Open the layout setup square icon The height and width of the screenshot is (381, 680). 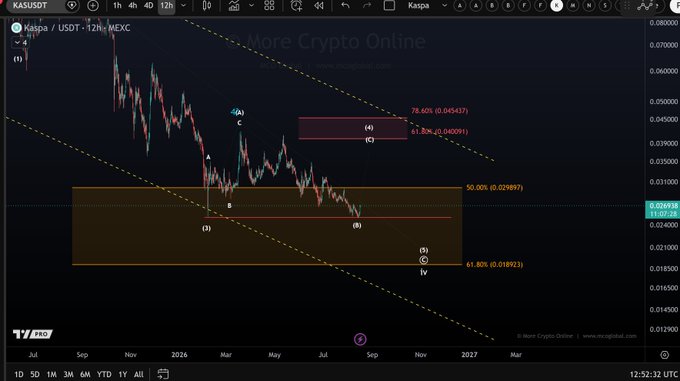(389, 6)
